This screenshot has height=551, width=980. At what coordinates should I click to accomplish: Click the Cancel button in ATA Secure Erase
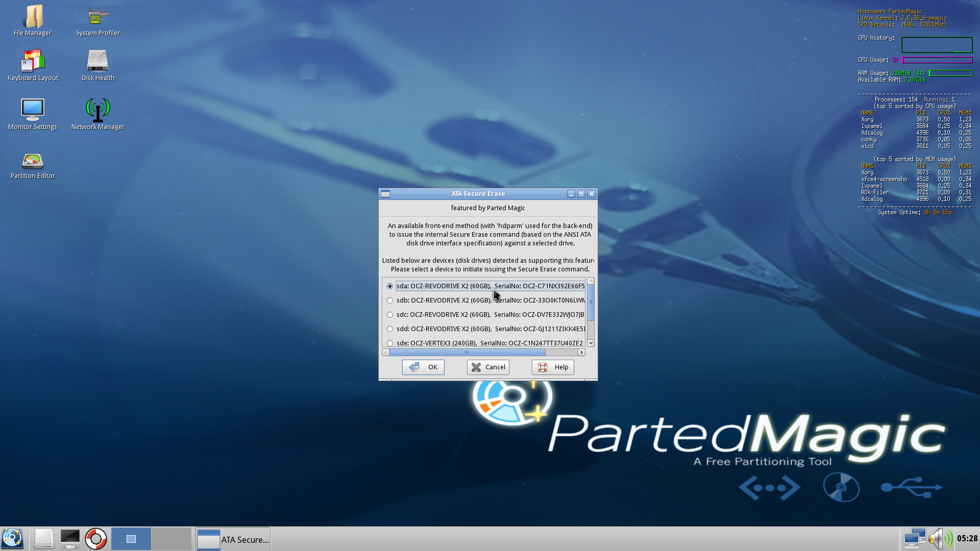(x=488, y=367)
